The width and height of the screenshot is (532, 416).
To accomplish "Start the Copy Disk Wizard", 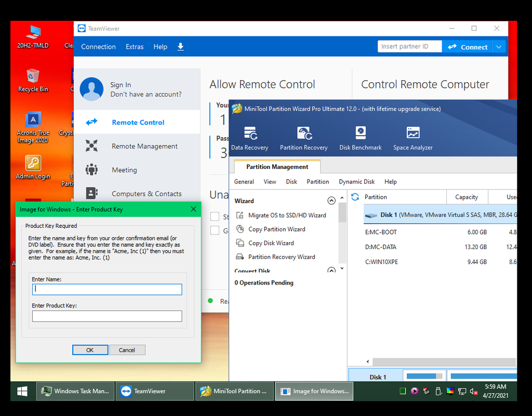I will 265,243.
